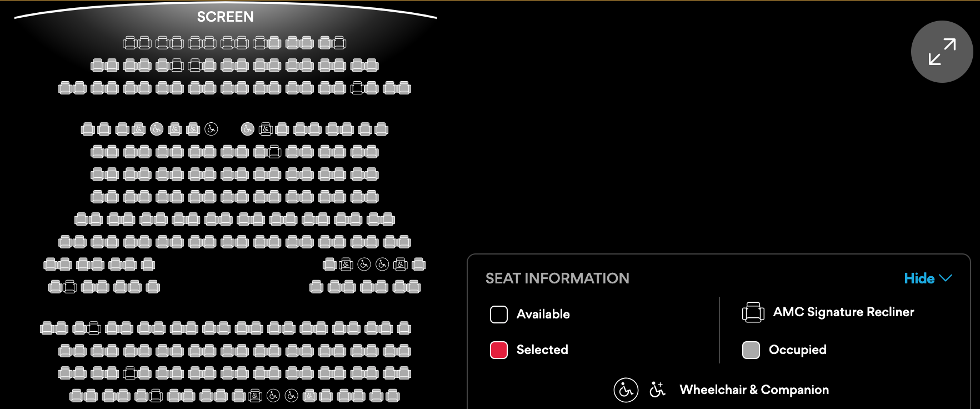Image resolution: width=980 pixels, height=409 pixels.
Task: Select the open companion seat in the fourth row
Action: (x=266, y=129)
